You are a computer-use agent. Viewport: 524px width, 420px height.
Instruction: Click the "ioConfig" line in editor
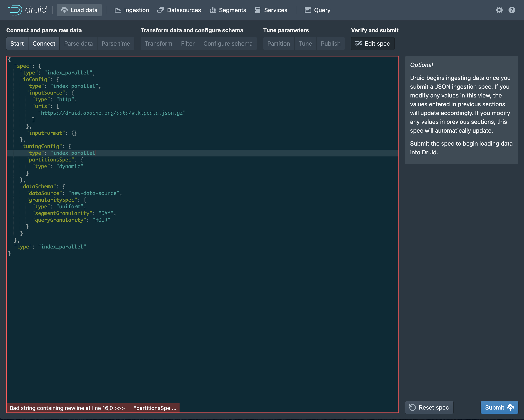(40, 79)
